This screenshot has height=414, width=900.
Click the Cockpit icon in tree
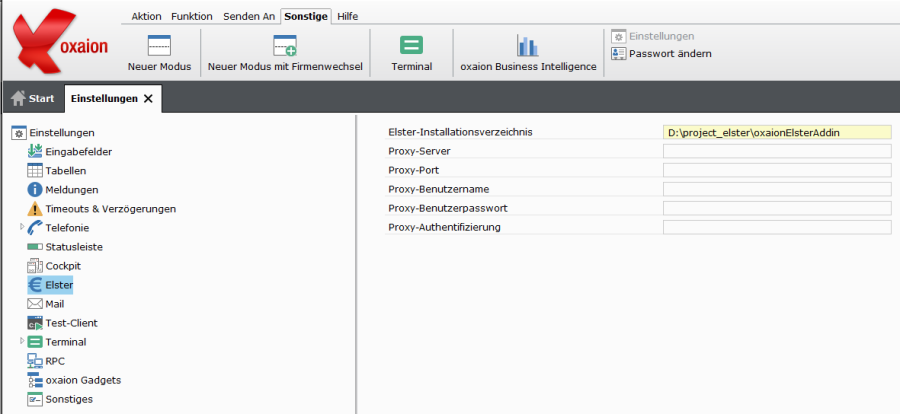point(35,266)
